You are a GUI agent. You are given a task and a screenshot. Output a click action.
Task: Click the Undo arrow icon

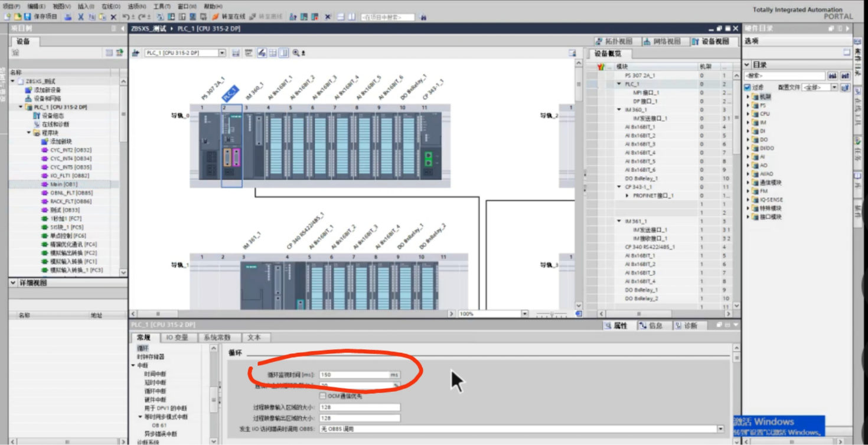tap(126, 17)
